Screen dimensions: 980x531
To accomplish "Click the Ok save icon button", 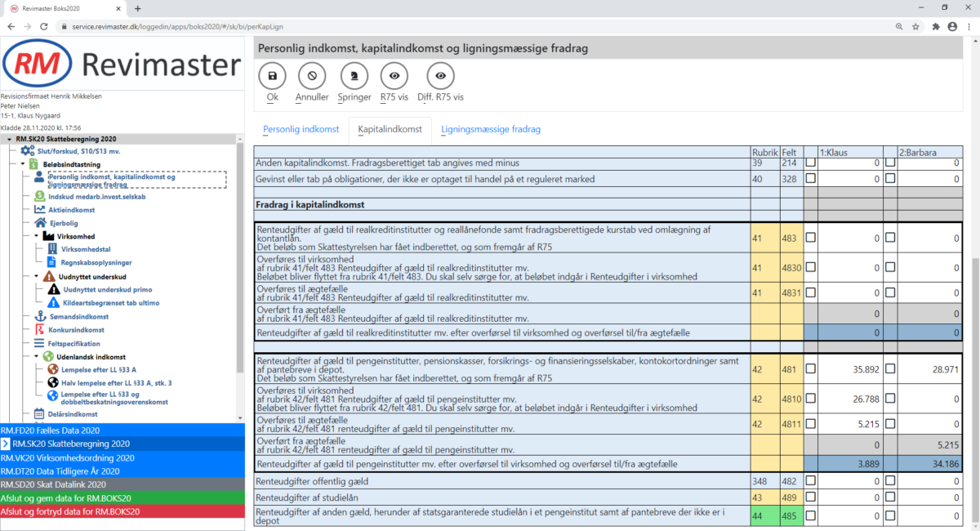I will pyautogui.click(x=273, y=76).
